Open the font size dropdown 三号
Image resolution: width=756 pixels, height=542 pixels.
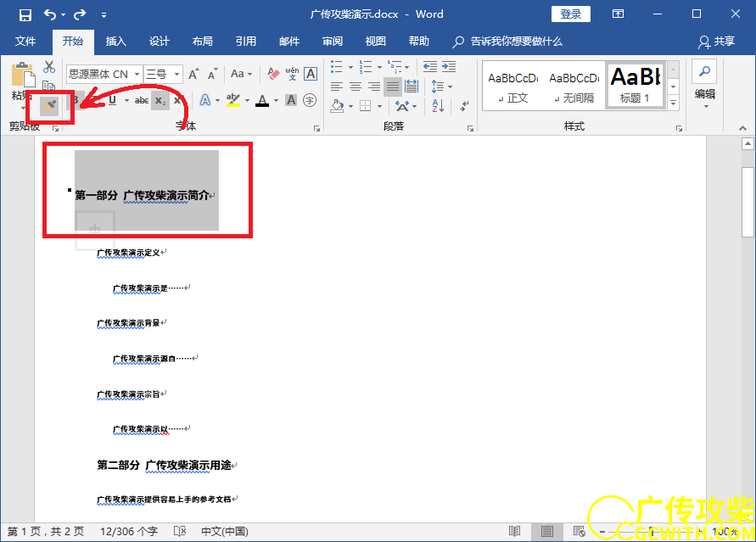(177, 74)
